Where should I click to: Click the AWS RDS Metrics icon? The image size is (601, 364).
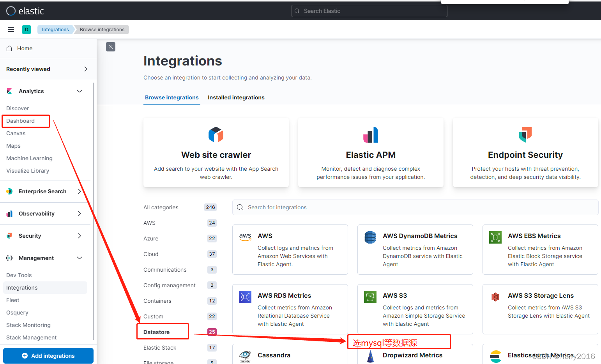coord(245,297)
